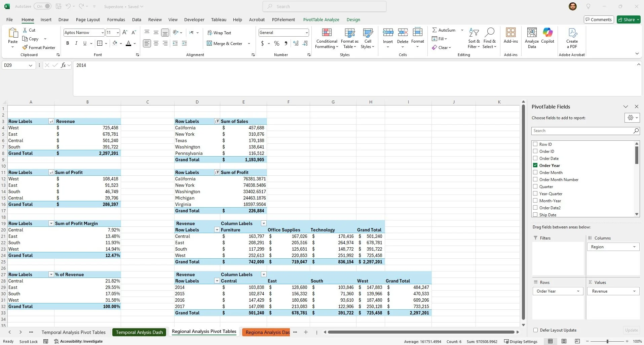Enable Defer Layout Update checkbox

(x=535, y=330)
